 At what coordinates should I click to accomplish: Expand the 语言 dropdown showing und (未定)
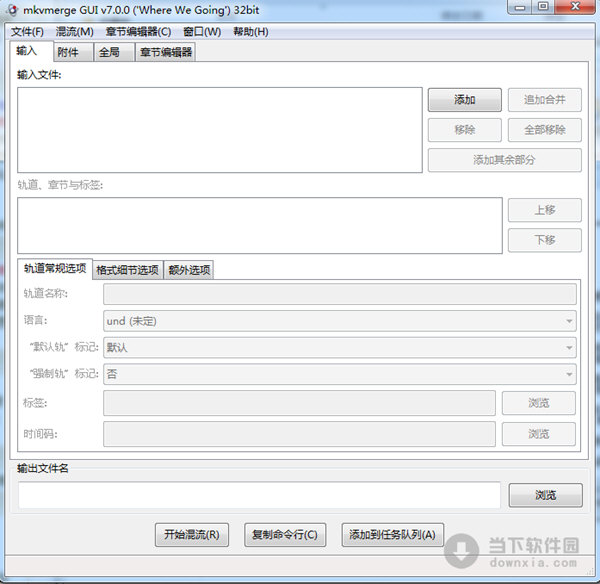339,321
